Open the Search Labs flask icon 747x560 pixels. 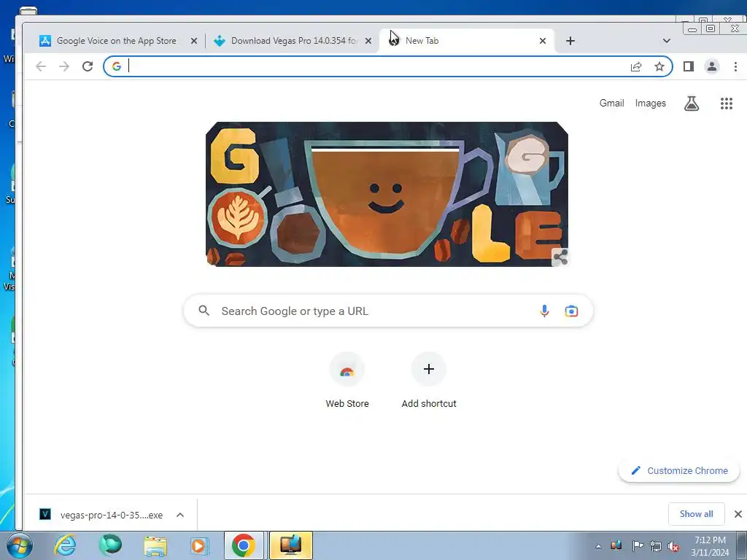692,104
